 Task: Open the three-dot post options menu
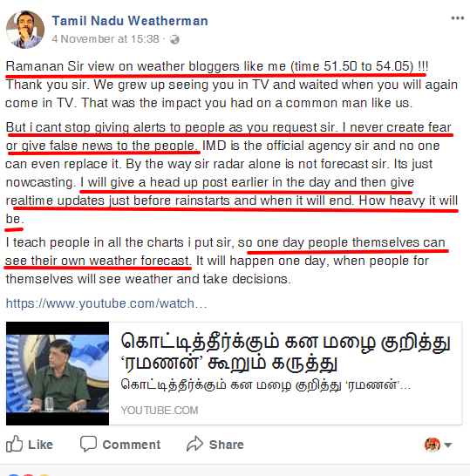tap(457, 18)
